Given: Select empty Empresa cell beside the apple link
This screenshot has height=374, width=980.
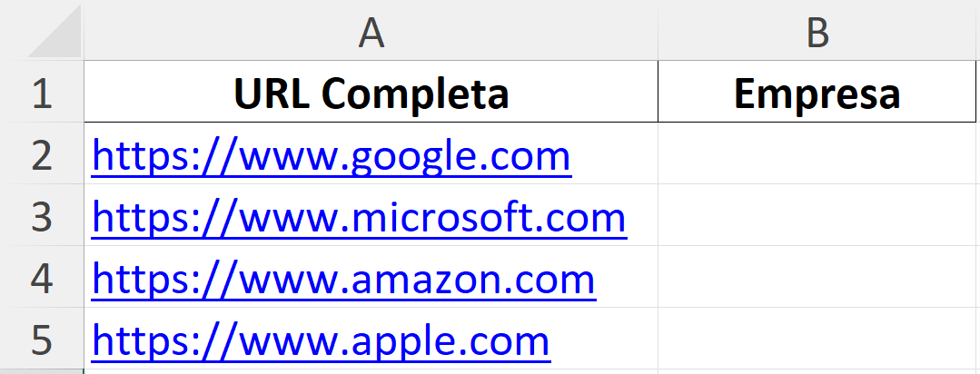Looking at the screenshot, I should [x=817, y=340].
